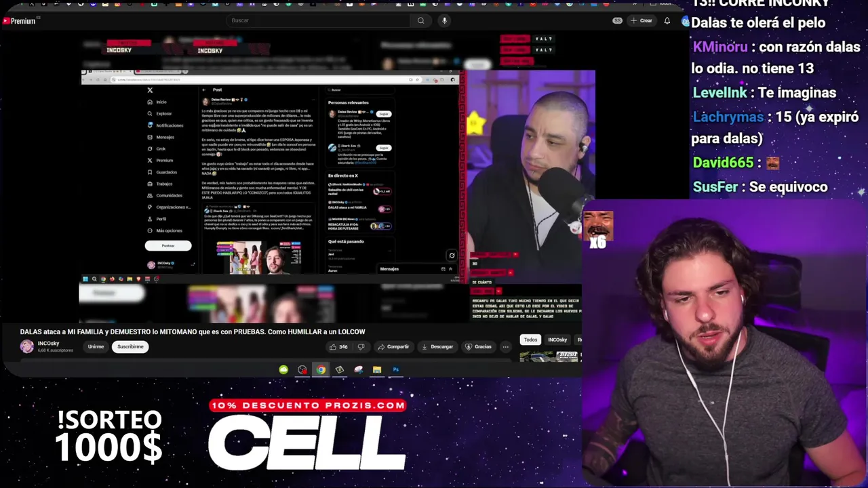This screenshot has height=488, width=868.
Task: Open YouTube notifications bell
Action: [667, 20]
